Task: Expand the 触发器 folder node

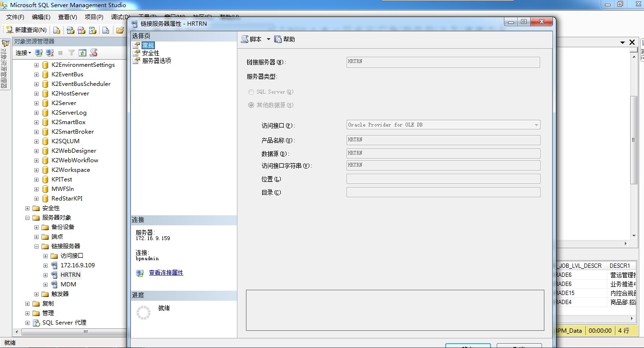Action: [x=36, y=294]
